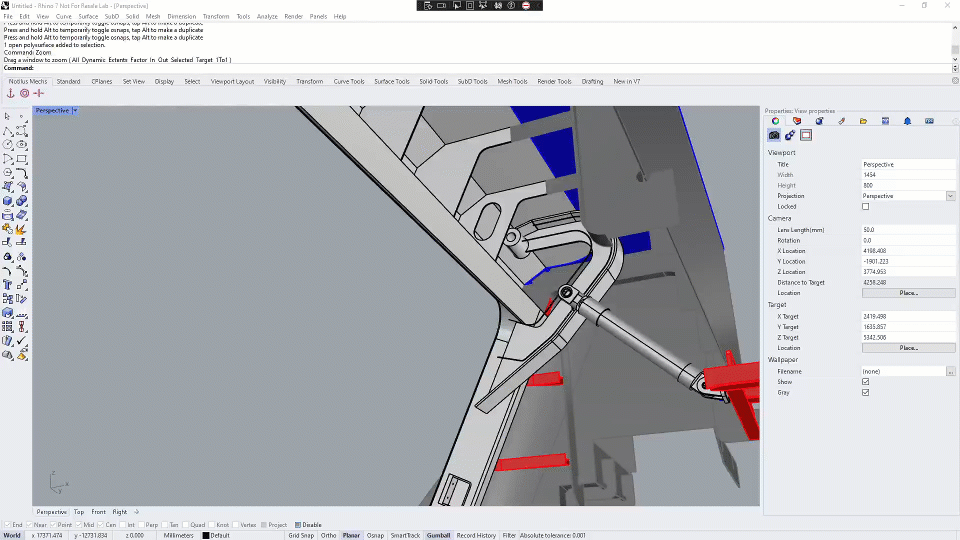Screen dimensions: 960x540
Task: Click the World coordinate system label
Action: (12, 535)
